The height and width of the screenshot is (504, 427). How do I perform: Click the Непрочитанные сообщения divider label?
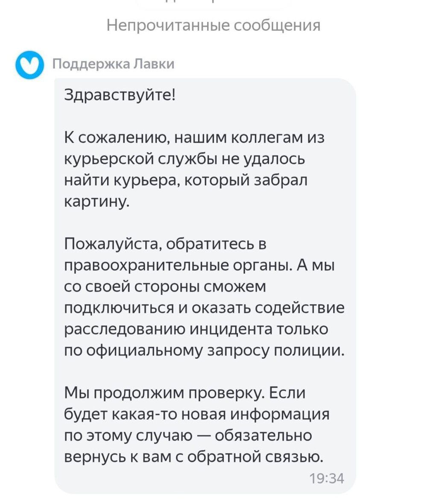click(213, 25)
